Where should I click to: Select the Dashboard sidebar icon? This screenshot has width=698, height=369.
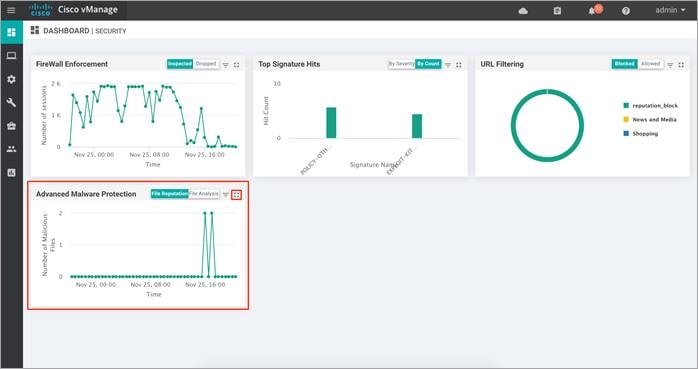[x=12, y=32]
